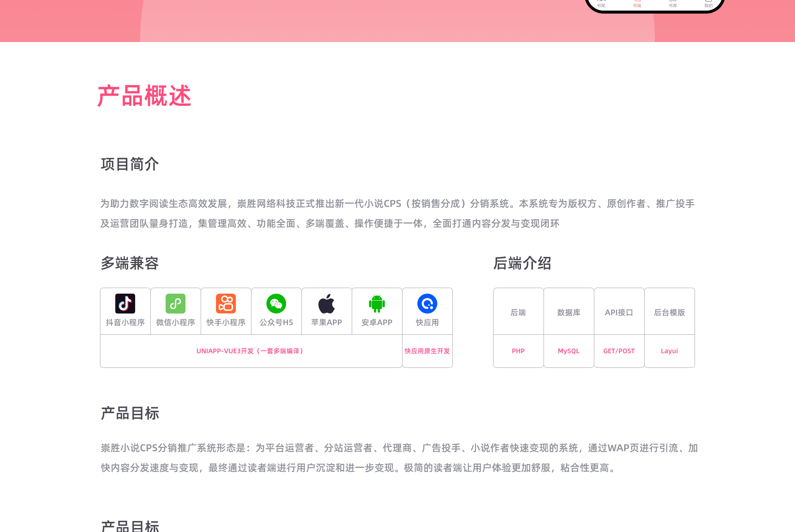
Task: Click the orange Kuaishou mini-program (快手小程序) icon
Action: 226,303
